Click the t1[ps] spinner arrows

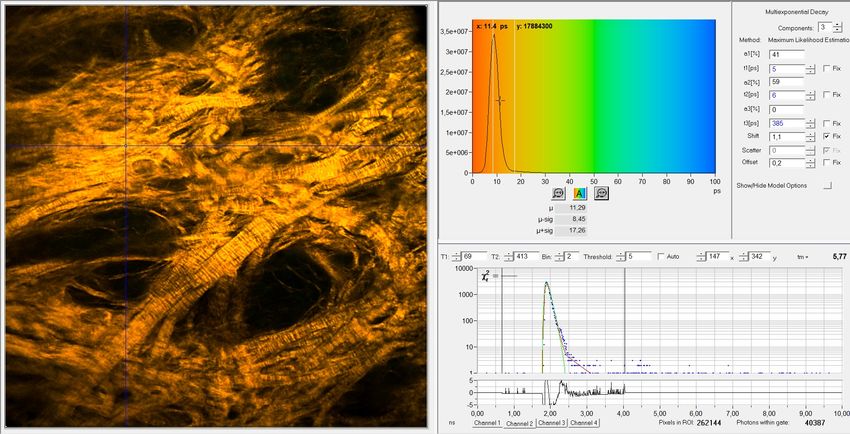click(810, 69)
